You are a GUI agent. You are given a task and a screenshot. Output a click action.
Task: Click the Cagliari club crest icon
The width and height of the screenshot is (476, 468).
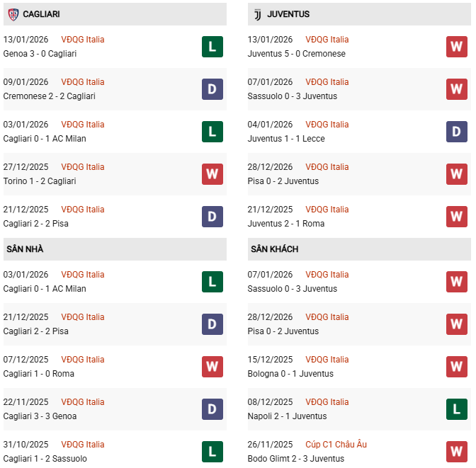[x=13, y=14]
